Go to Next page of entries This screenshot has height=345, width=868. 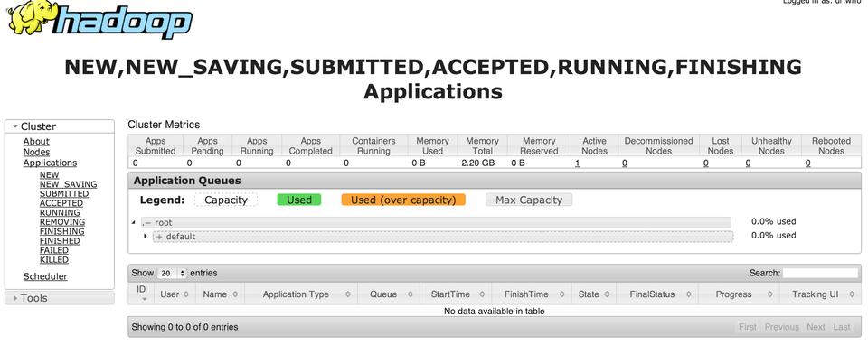pyautogui.click(x=816, y=327)
